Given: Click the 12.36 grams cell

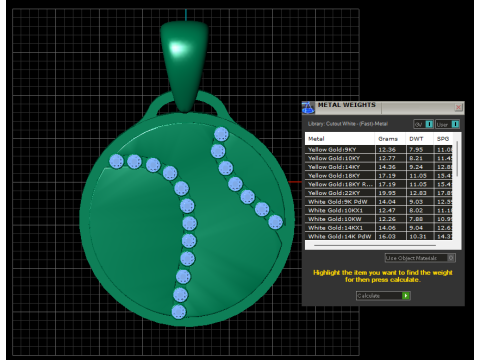Looking at the screenshot, I should (391, 149).
